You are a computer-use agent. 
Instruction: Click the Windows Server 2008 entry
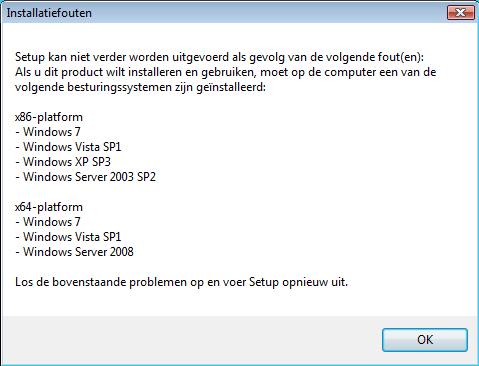coord(74,252)
